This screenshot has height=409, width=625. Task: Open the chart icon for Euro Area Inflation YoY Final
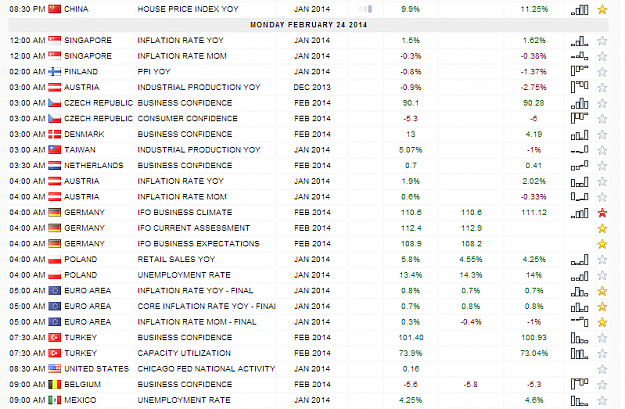(579, 291)
